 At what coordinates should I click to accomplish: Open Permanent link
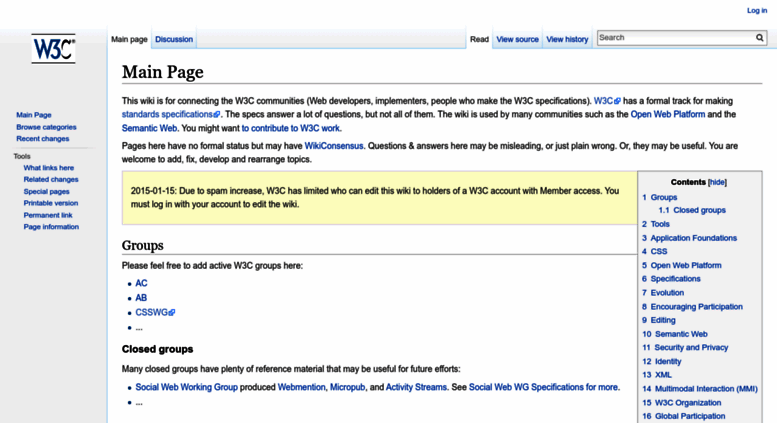pos(48,215)
